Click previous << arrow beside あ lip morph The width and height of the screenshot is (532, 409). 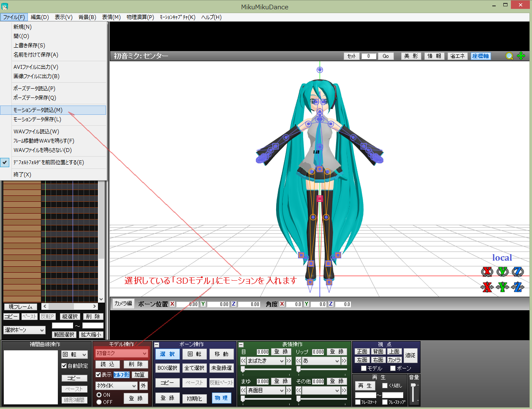click(299, 361)
